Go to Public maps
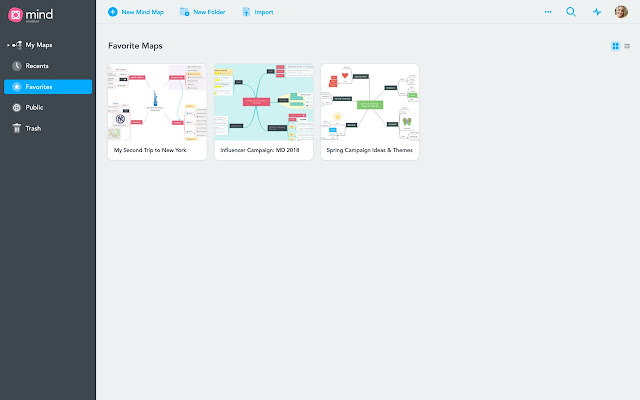The width and height of the screenshot is (640, 400). (x=34, y=107)
